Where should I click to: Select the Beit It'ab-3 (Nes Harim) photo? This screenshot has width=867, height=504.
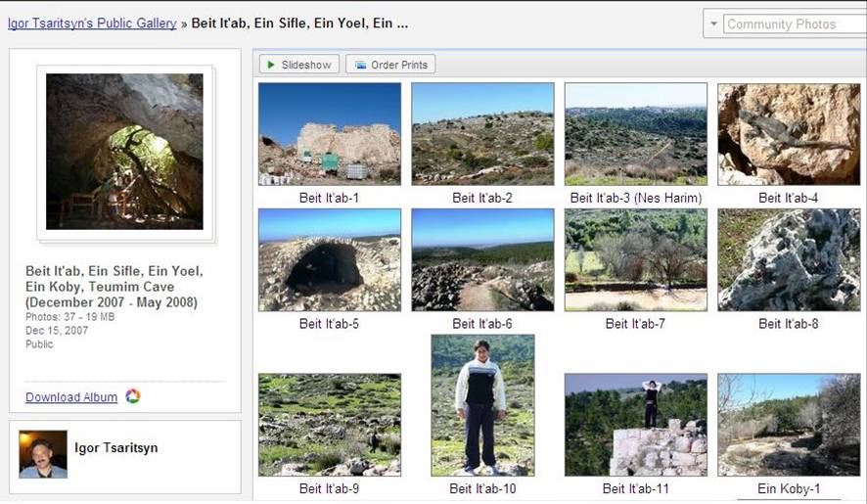click(x=636, y=133)
